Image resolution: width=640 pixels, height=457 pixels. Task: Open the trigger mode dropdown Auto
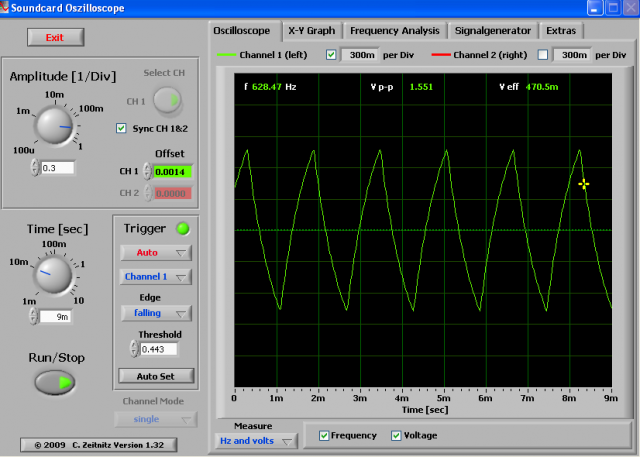click(156, 253)
